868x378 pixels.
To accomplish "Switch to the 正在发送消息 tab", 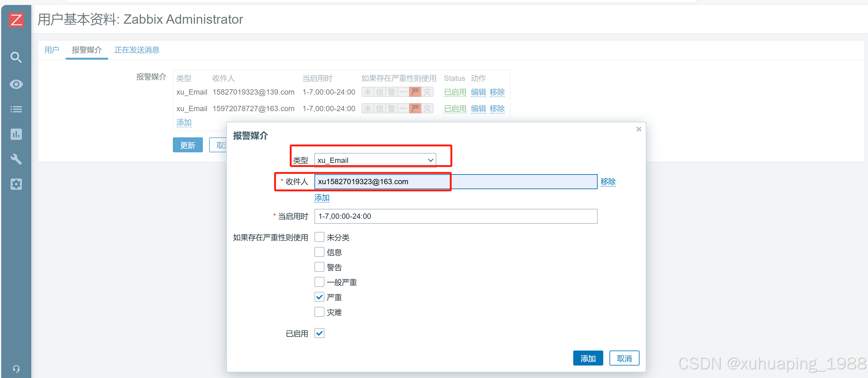I will pos(137,50).
